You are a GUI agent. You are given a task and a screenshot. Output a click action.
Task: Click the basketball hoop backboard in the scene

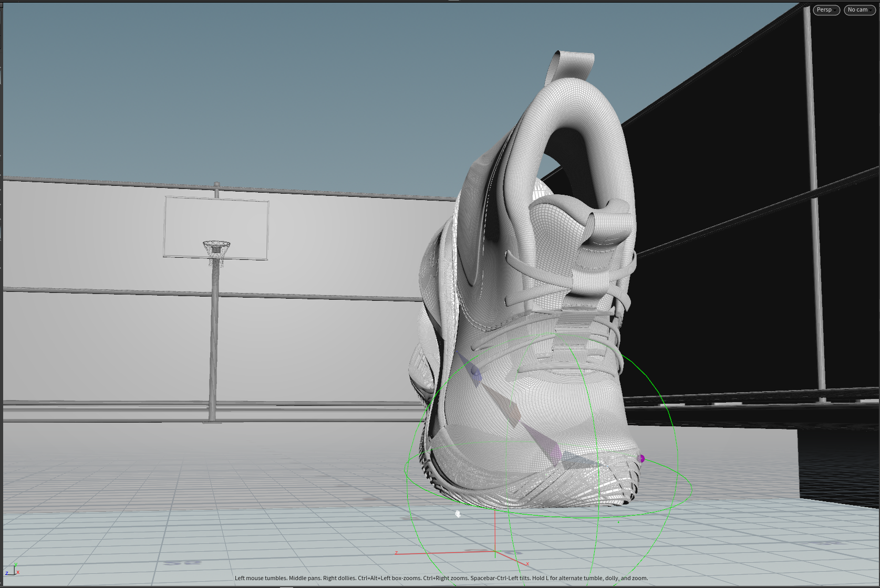216,228
